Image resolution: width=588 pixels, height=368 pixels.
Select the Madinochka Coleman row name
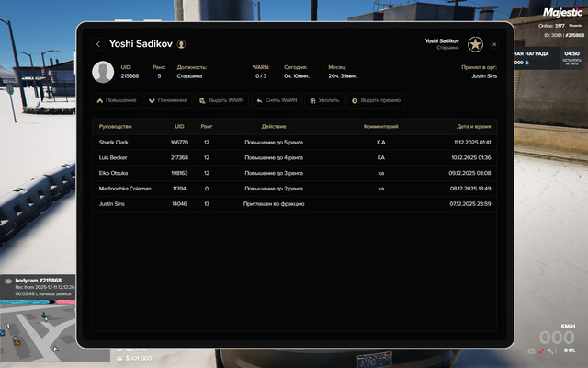(x=125, y=189)
